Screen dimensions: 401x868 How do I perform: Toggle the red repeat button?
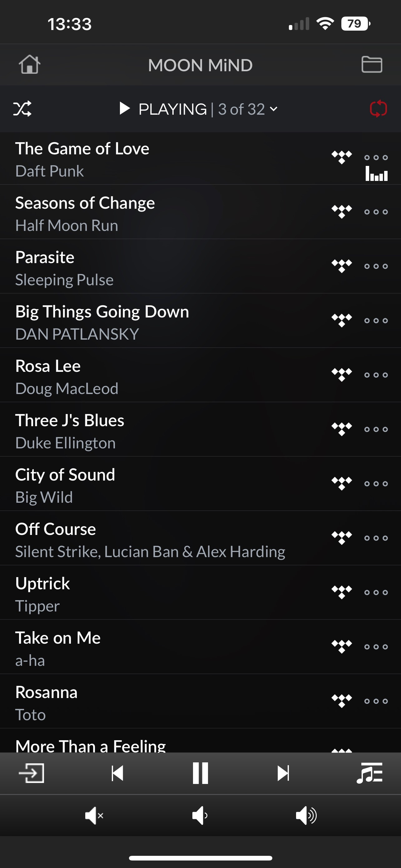coord(379,109)
